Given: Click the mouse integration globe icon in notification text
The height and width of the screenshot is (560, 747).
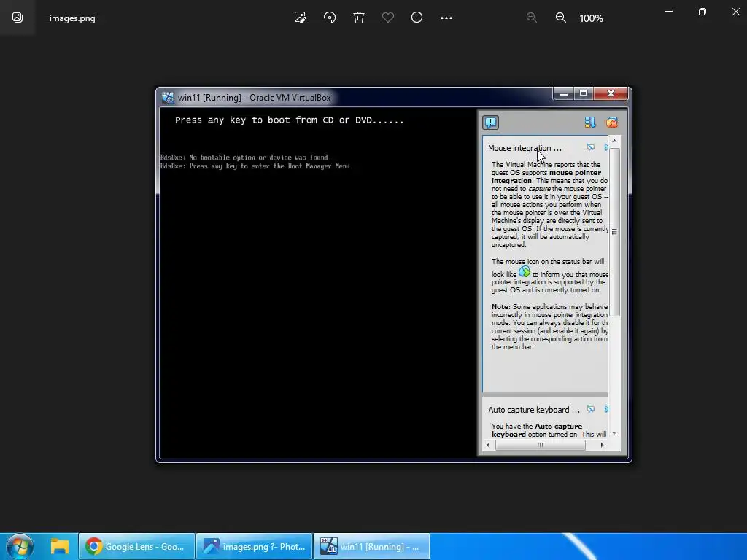Looking at the screenshot, I should [525, 271].
